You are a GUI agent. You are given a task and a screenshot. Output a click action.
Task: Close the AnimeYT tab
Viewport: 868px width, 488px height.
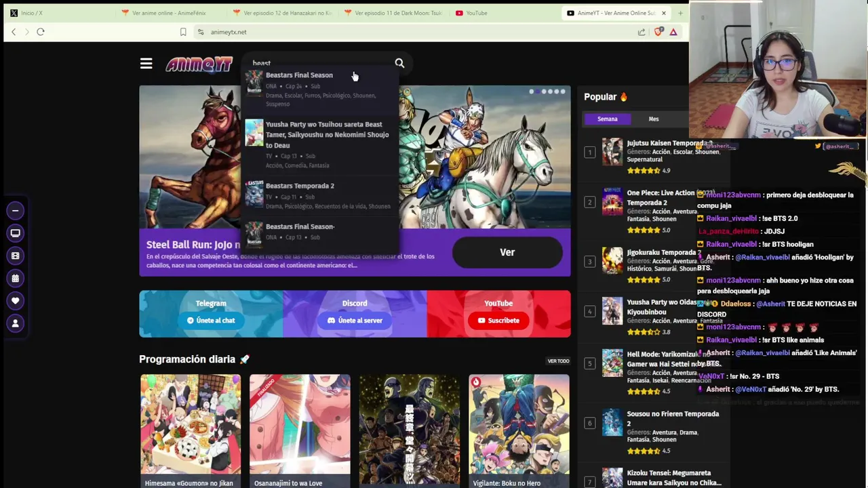click(x=664, y=13)
